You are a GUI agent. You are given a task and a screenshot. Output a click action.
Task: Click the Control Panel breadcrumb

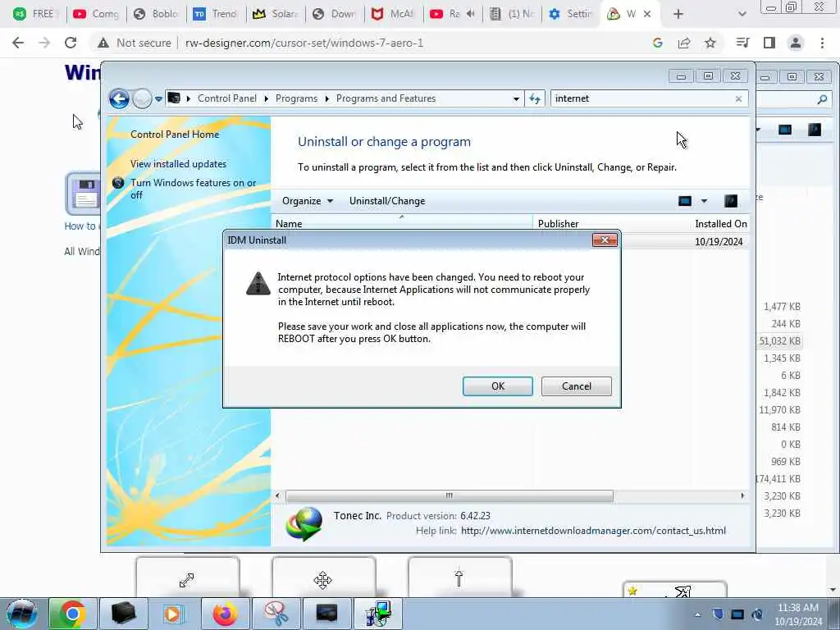click(x=226, y=98)
